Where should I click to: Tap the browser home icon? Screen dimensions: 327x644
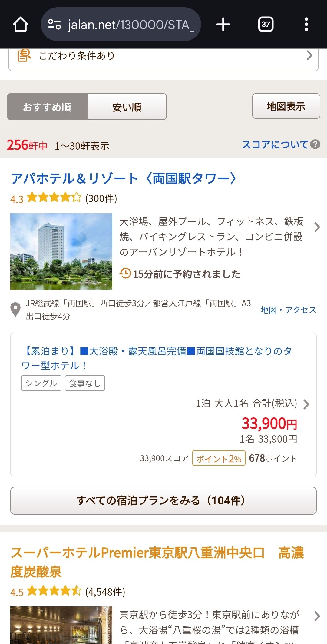click(x=21, y=24)
